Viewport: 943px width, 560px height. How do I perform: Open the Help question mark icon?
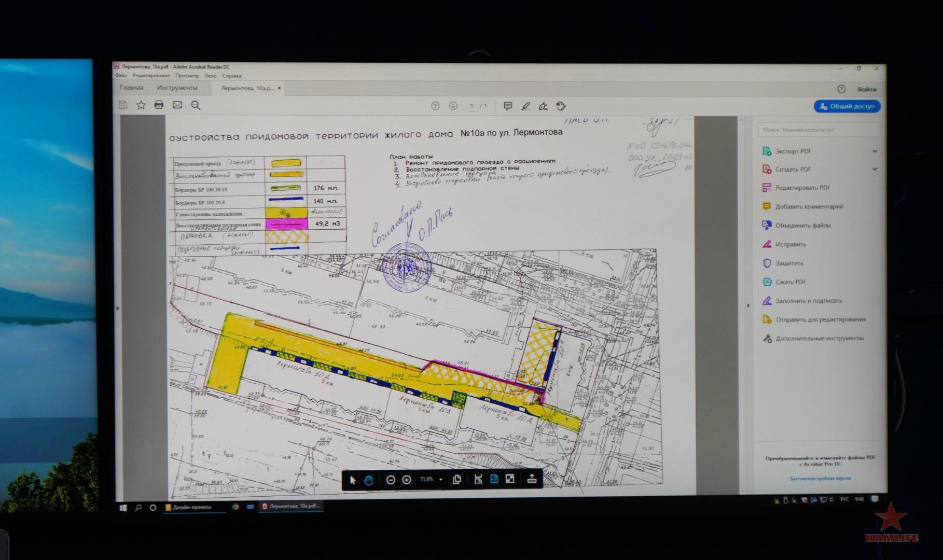(841, 89)
